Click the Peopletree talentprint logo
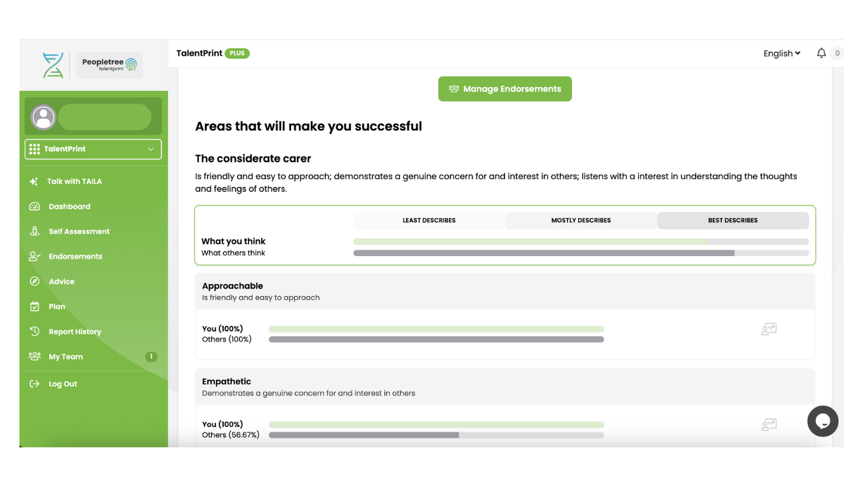Viewport: 868px width, 488px height. (109, 65)
